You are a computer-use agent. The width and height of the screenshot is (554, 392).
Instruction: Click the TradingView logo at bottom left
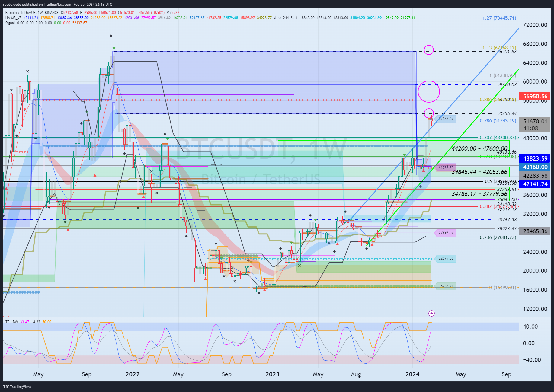point(17,387)
